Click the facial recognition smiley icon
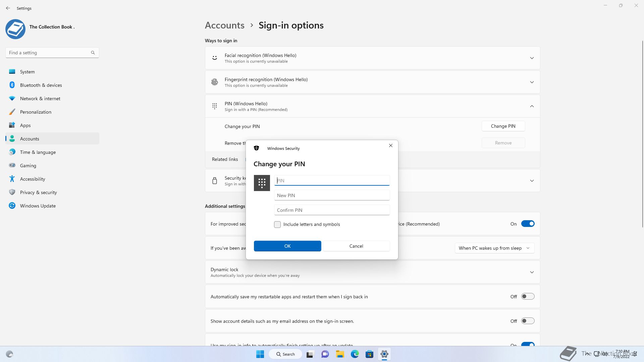The height and width of the screenshot is (362, 644). [215, 58]
